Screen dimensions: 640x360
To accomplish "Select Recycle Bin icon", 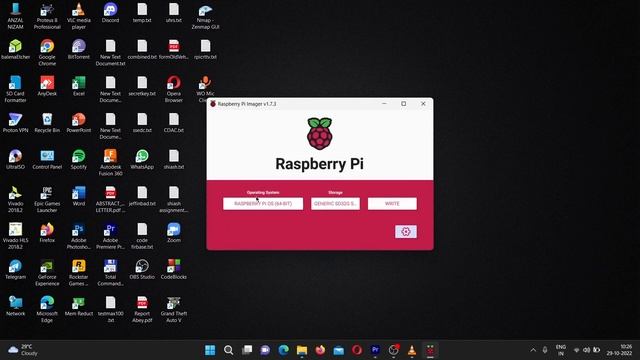I will (x=47, y=123).
